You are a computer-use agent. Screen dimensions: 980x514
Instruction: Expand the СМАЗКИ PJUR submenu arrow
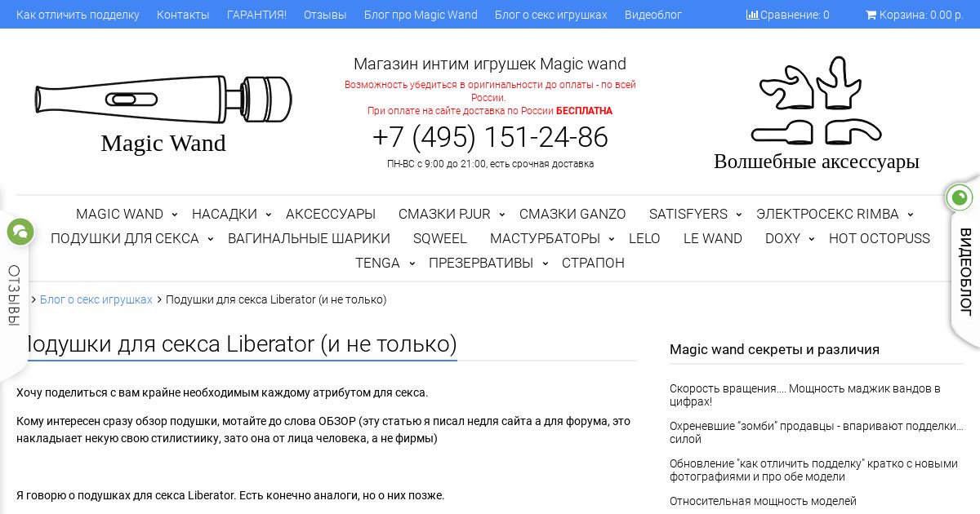coord(501,215)
